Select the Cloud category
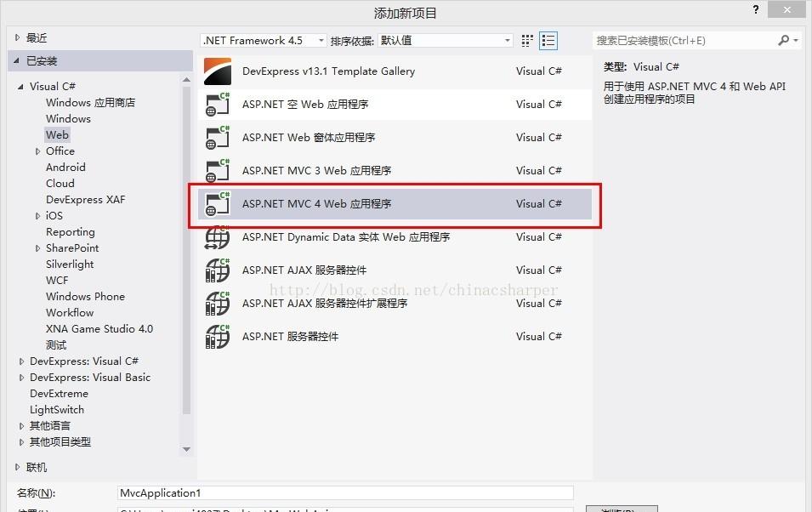This screenshot has height=512, width=812. 60,184
